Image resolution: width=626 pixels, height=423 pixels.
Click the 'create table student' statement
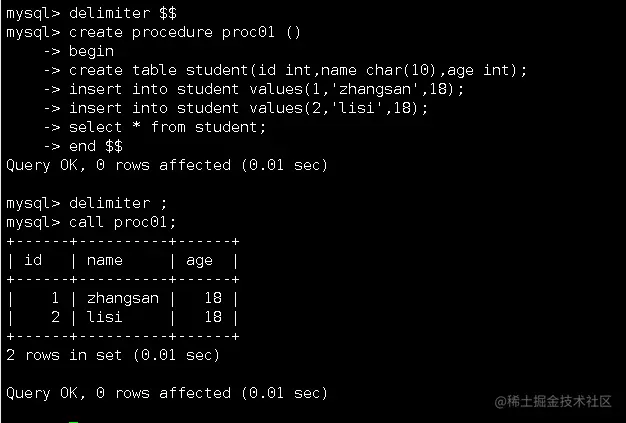(297, 70)
